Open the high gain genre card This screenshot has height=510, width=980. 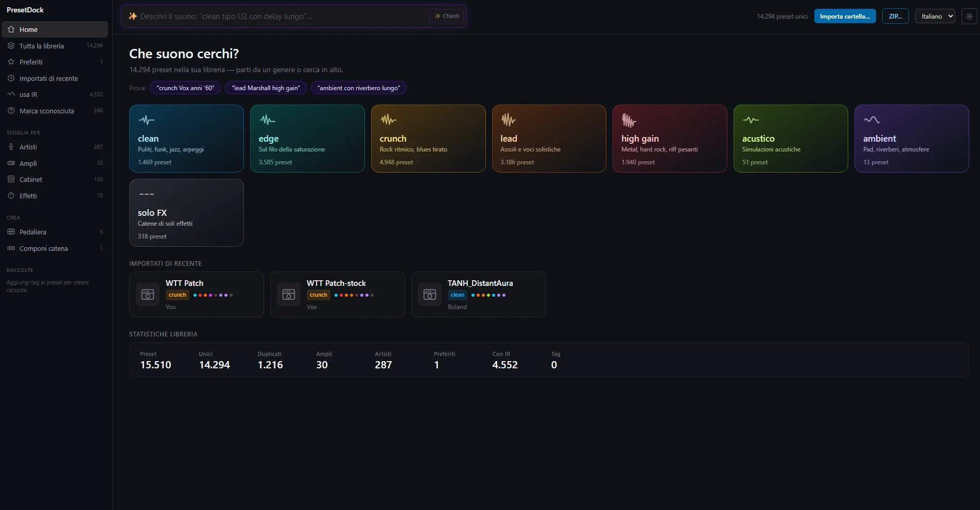670,139
